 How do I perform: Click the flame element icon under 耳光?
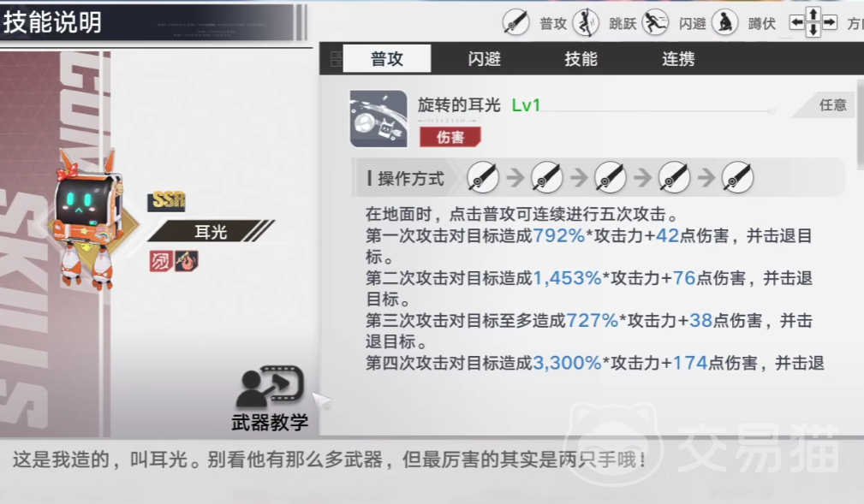click(187, 260)
